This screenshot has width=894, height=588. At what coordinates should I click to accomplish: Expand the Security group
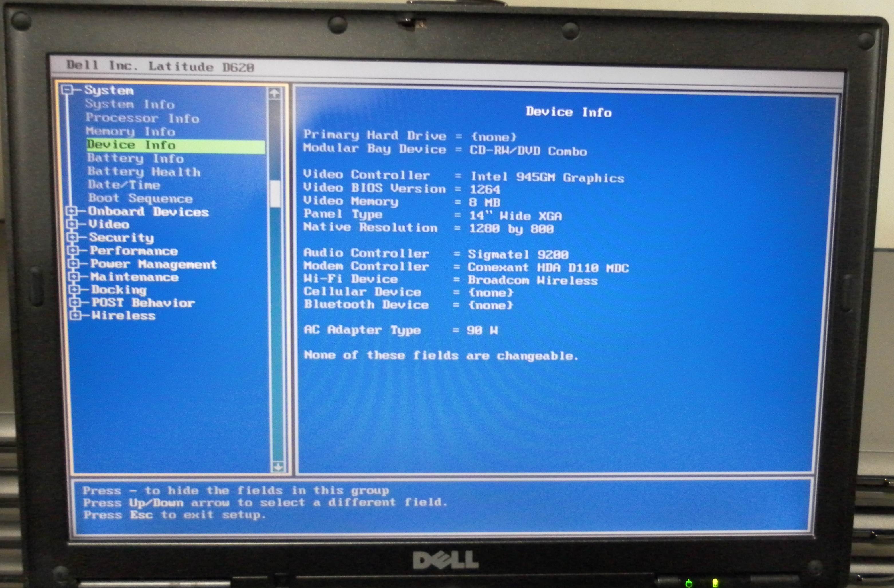[72, 237]
